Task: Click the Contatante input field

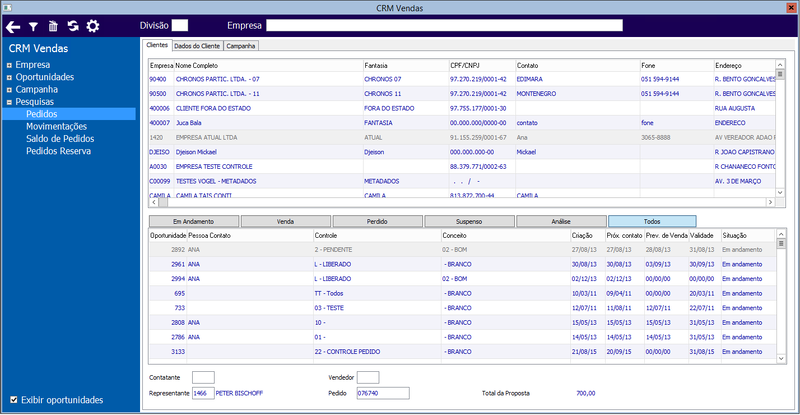Action: (203, 377)
